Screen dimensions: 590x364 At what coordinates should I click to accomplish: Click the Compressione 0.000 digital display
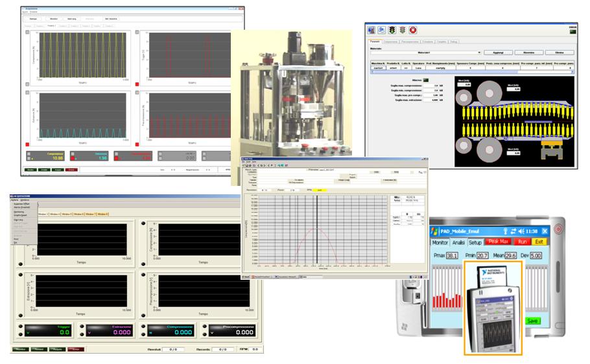click(x=171, y=330)
